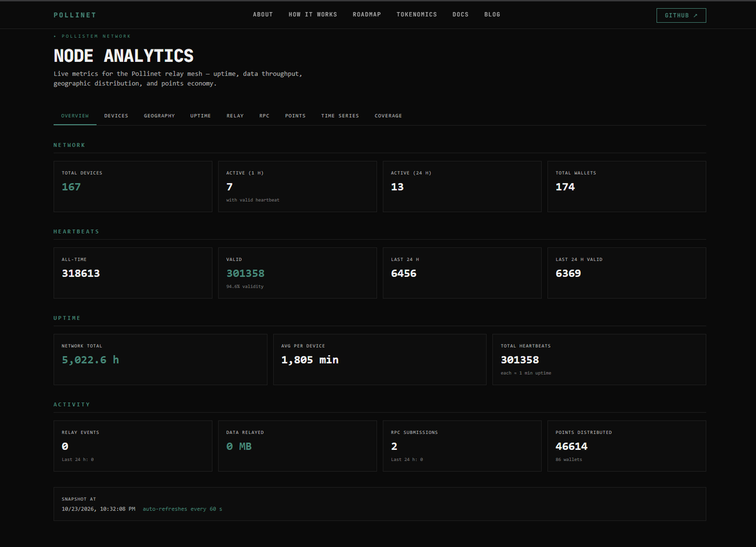Viewport: 756px width, 547px height.
Task: Click the 'with valid heartbeat' note
Action: pyautogui.click(x=253, y=200)
